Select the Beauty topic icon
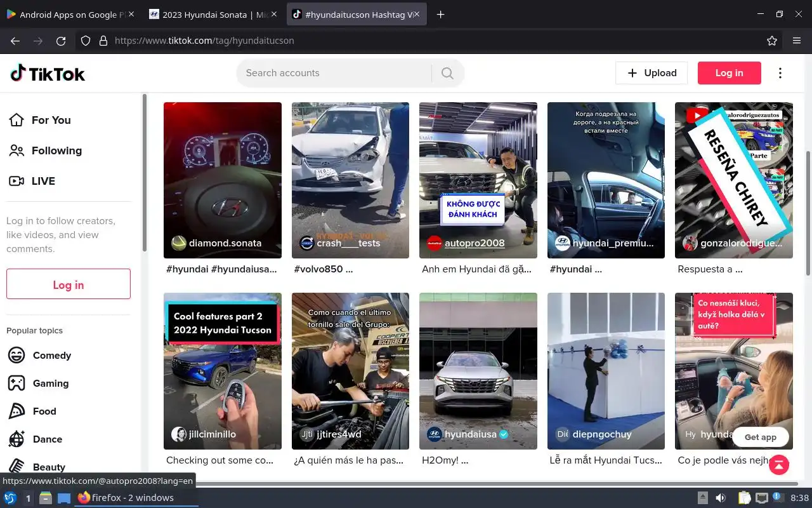This screenshot has height=508, width=812. click(x=16, y=467)
